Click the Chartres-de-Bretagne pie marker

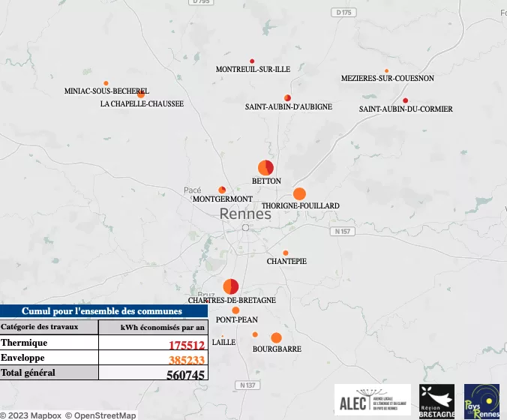coord(231,286)
